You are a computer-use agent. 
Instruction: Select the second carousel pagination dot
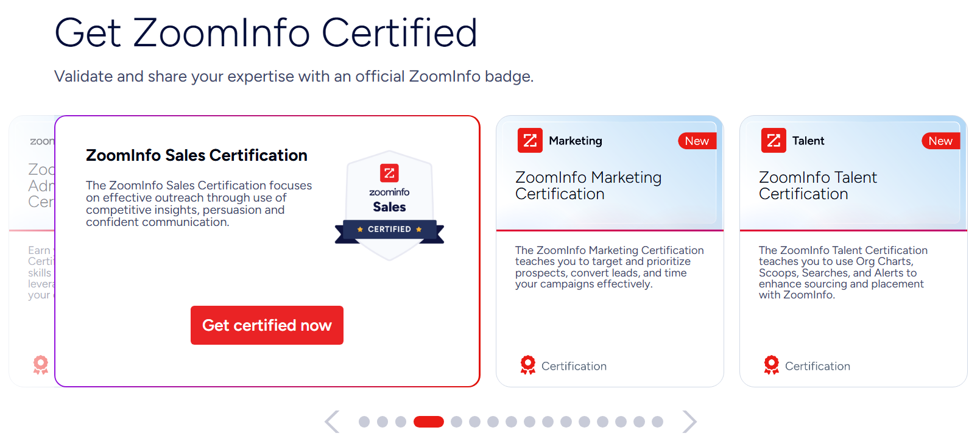(x=382, y=421)
